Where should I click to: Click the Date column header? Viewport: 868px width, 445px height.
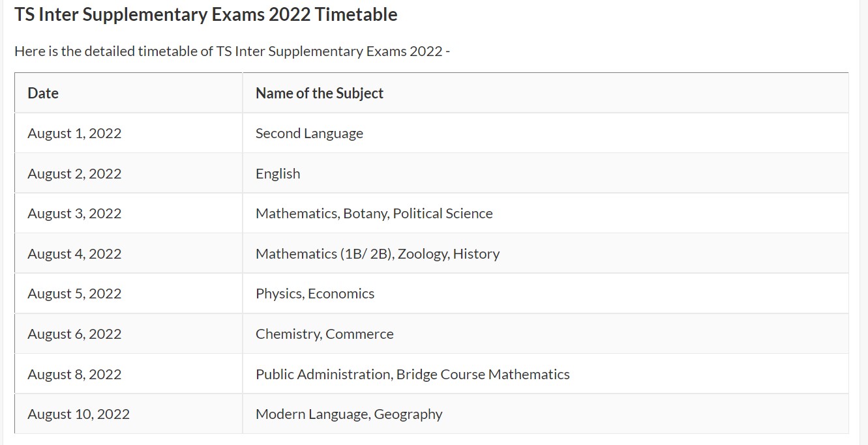click(43, 93)
